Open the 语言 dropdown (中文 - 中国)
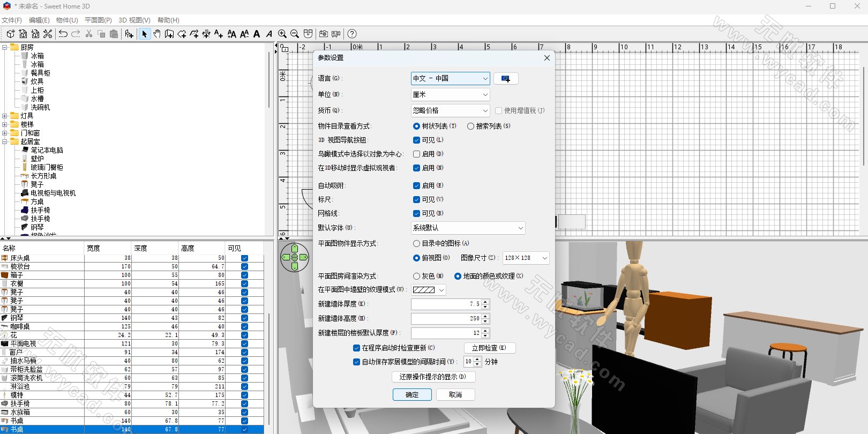This screenshot has height=434, width=868. [x=450, y=78]
